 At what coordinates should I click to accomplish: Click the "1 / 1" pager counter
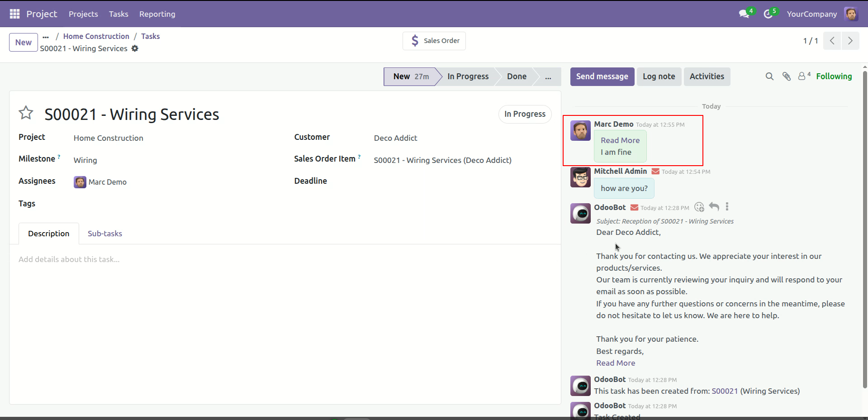click(x=811, y=41)
